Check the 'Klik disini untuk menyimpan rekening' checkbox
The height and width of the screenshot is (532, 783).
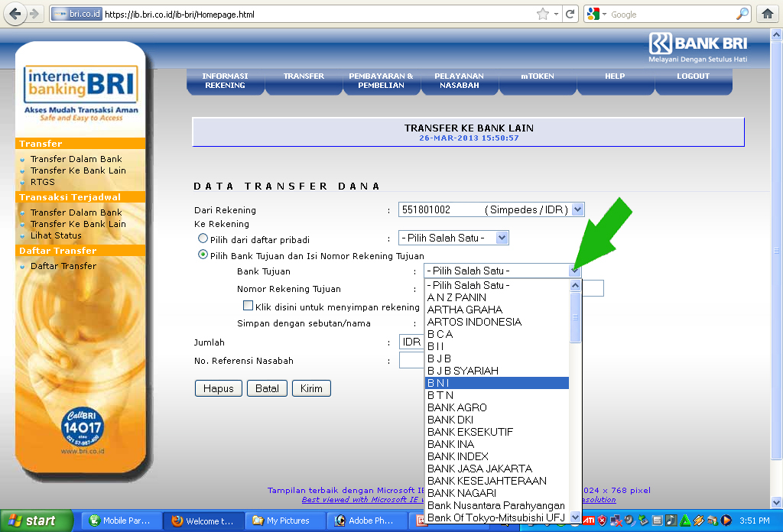(248, 305)
